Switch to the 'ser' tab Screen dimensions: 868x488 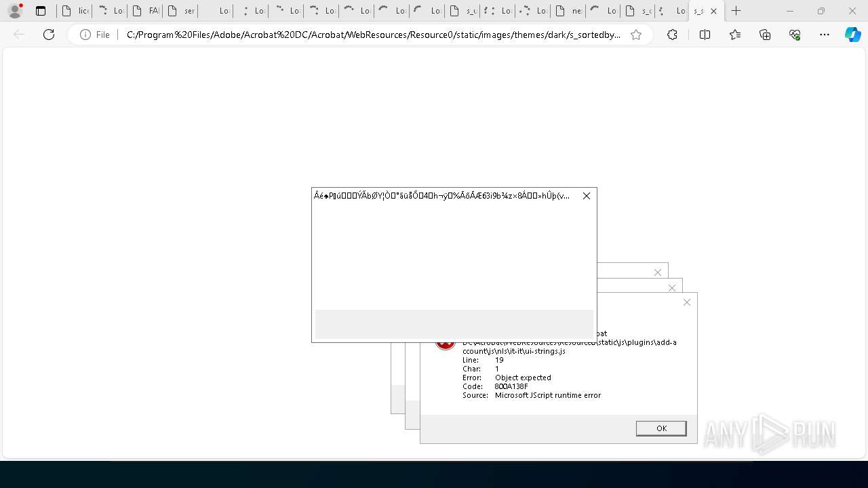coord(180,11)
